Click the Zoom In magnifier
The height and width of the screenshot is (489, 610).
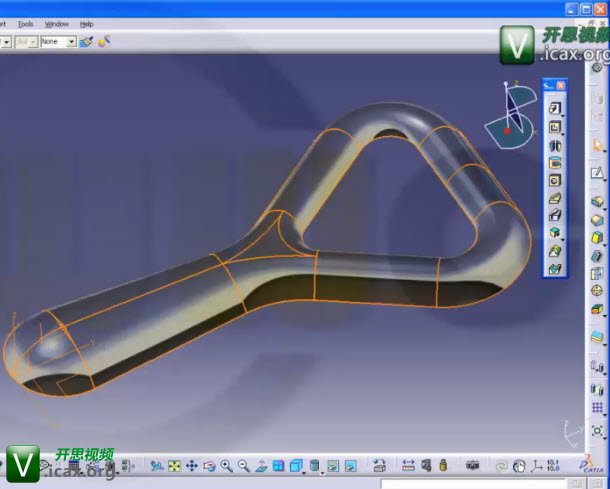[226, 466]
